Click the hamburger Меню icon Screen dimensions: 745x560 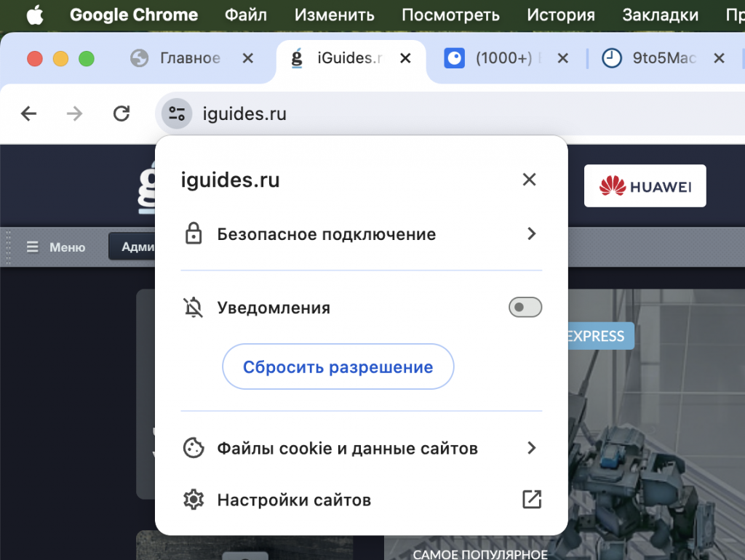click(32, 247)
